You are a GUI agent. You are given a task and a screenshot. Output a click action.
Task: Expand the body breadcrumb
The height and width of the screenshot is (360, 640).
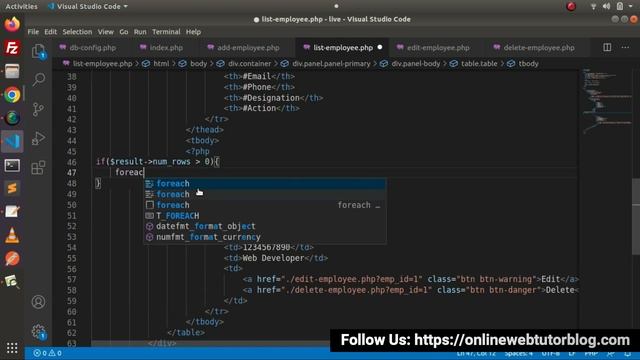point(198,64)
